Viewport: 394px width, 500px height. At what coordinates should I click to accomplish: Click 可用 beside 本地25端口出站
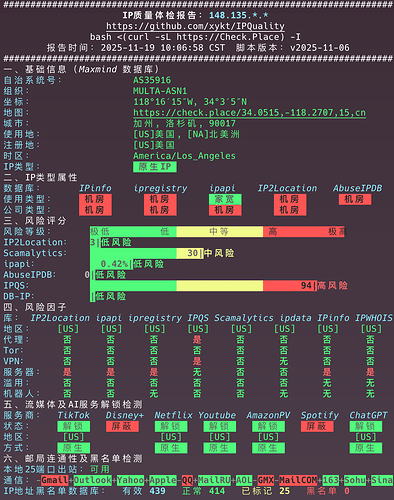pos(100,469)
